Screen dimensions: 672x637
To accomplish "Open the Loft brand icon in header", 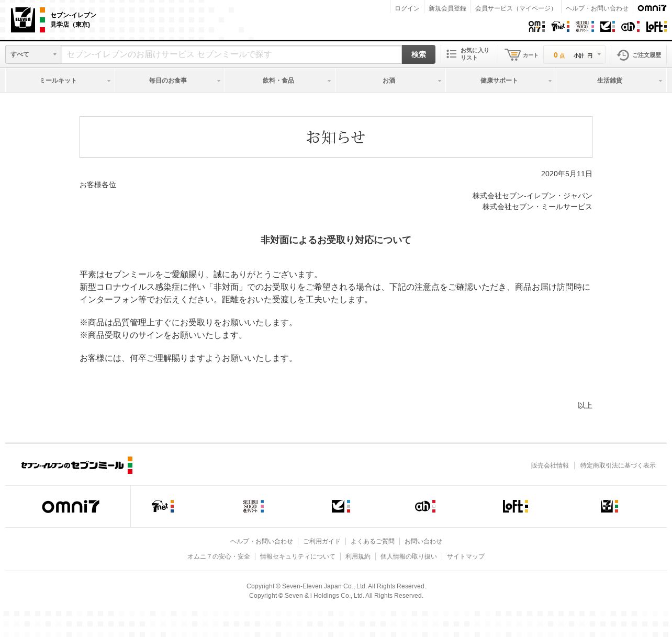I will [x=656, y=26].
